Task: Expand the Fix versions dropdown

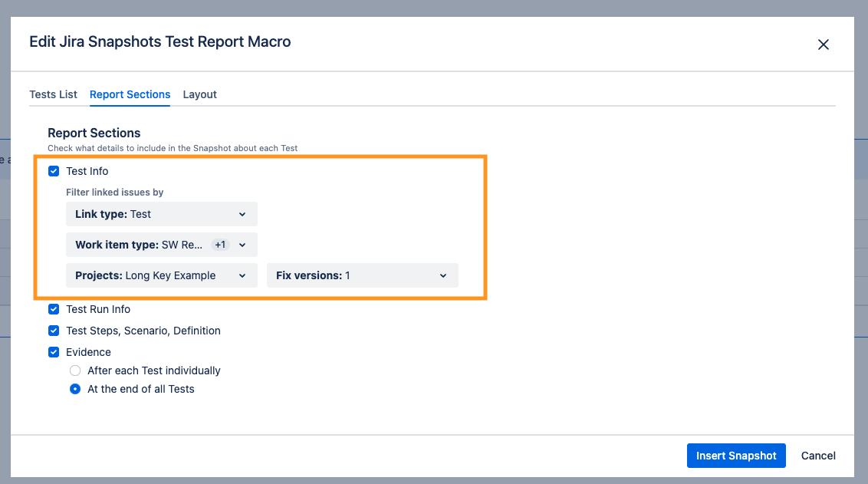Action: [363, 275]
